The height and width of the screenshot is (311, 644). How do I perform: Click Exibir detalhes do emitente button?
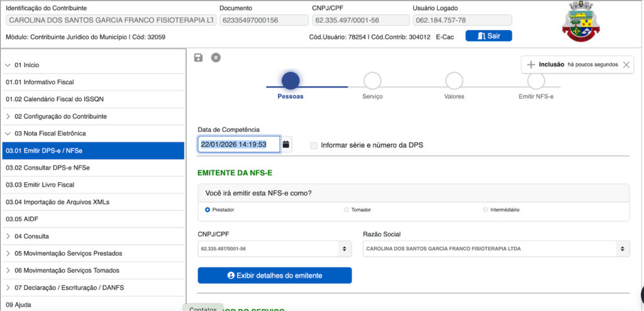pos(274,275)
